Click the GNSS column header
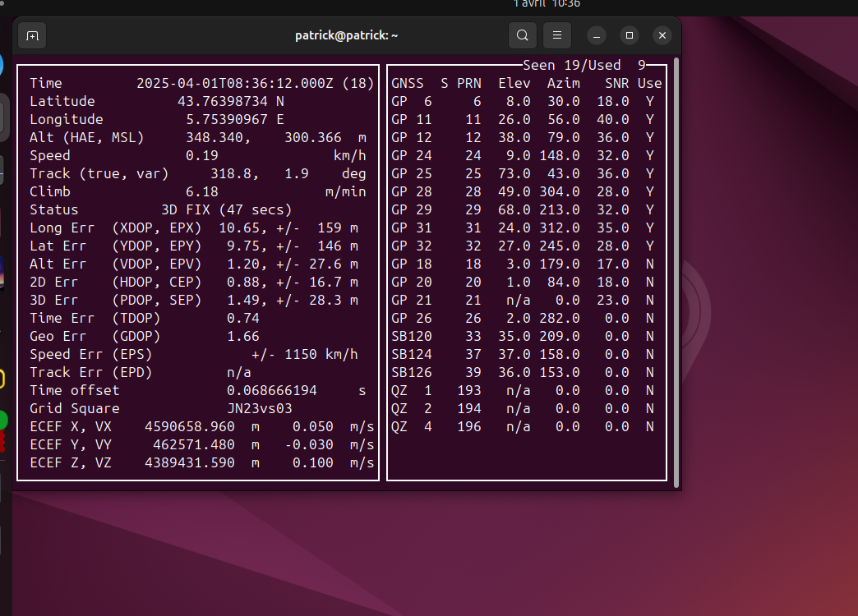Screen dimensions: 858x616 [408, 83]
